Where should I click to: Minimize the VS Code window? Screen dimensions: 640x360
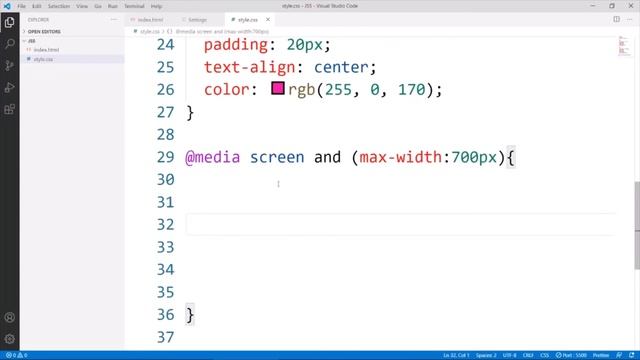(593, 6)
